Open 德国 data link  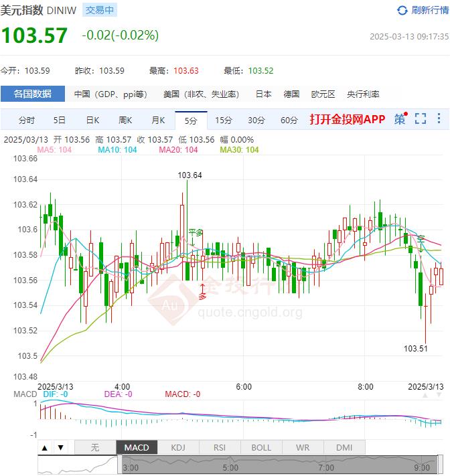[291, 94]
